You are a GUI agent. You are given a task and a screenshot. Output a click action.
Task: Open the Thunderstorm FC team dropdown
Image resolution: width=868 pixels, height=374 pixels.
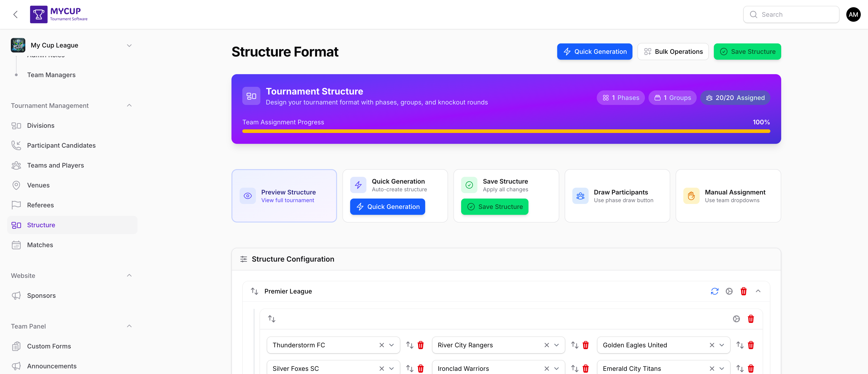pyautogui.click(x=392, y=345)
